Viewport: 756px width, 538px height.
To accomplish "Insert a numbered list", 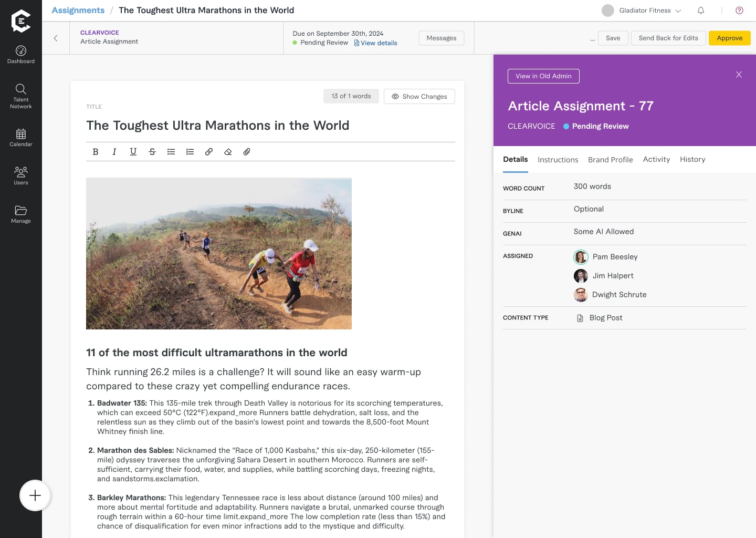I will [190, 152].
